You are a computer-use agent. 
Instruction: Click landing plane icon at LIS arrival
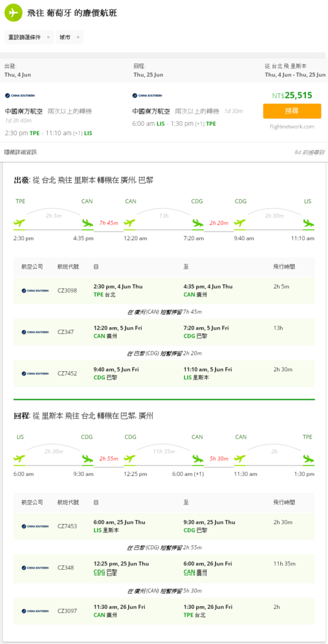click(x=309, y=223)
